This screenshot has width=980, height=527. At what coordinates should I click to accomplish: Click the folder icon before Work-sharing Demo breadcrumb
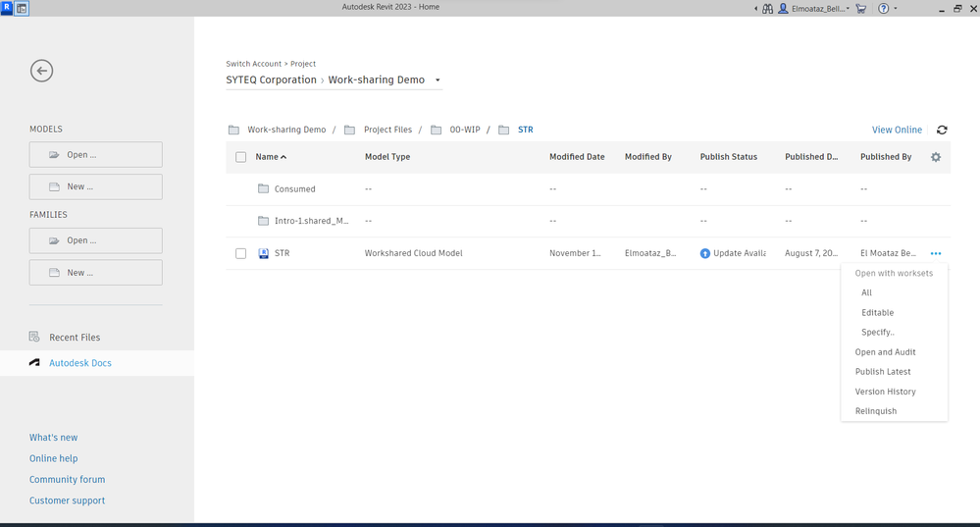pos(233,130)
